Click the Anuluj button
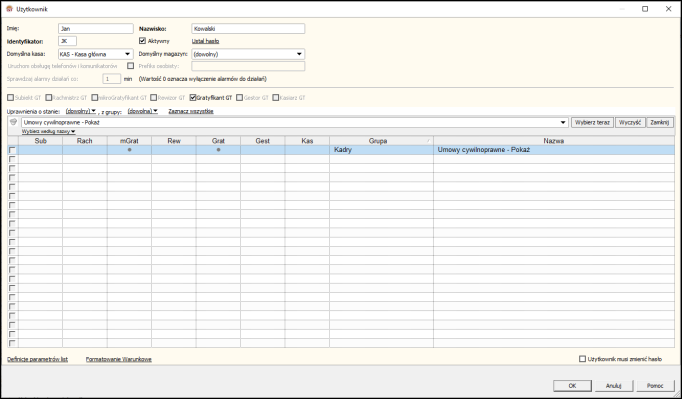The image size is (682, 399). pos(613,386)
